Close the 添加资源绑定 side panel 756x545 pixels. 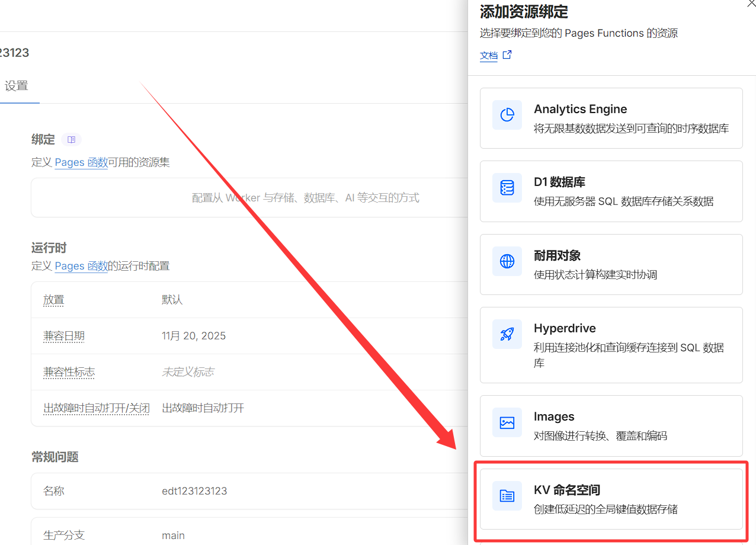751,3
